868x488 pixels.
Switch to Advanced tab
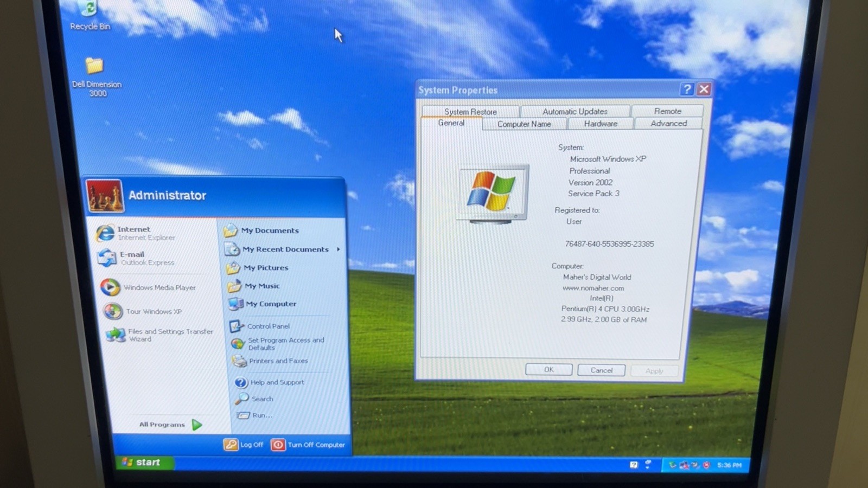[x=668, y=123]
